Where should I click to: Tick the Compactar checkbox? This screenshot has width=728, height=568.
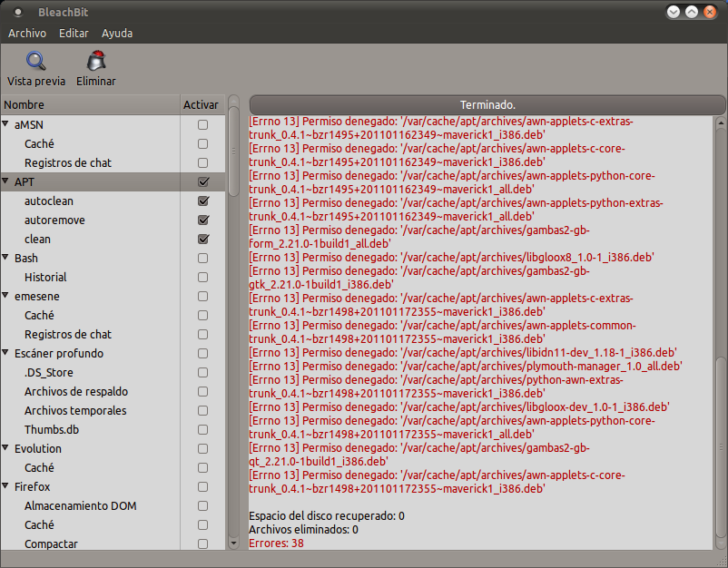tap(203, 544)
